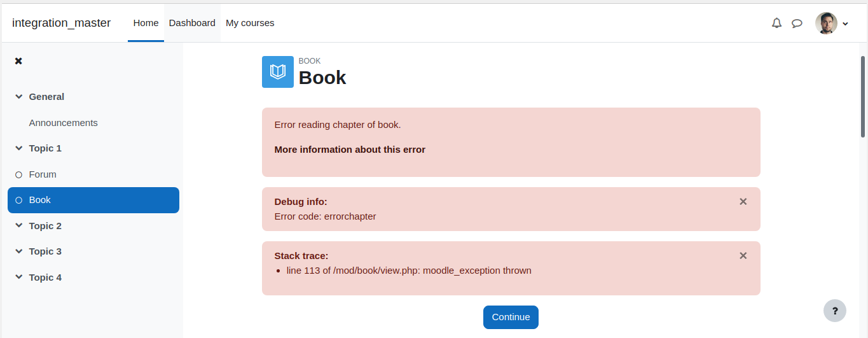
Task: Open the messaging speech bubble icon
Action: [797, 24]
